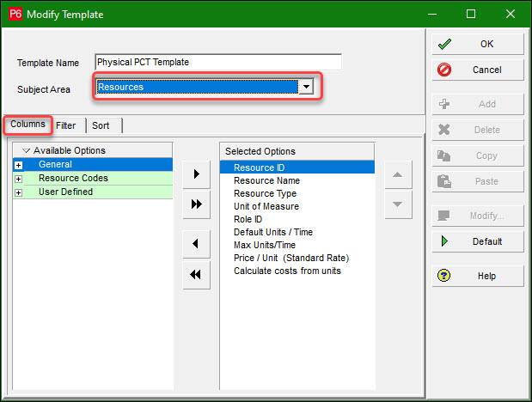
Task: Move selected column up in order
Action: coord(398,174)
